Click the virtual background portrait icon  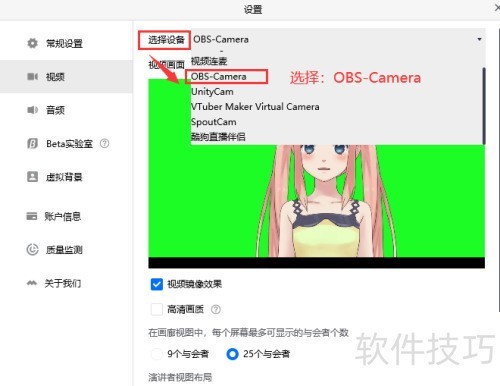[x=32, y=177]
